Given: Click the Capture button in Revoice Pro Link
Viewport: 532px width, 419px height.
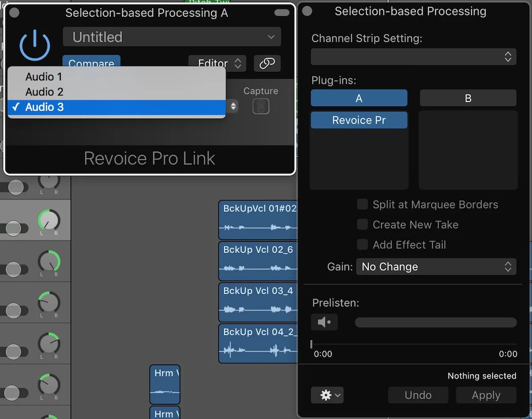Looking at the screenshot, I should point(261,107).
